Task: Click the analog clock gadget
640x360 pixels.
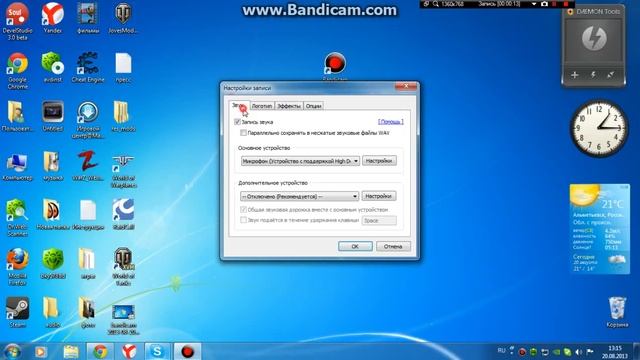Action: coord(599,129)
